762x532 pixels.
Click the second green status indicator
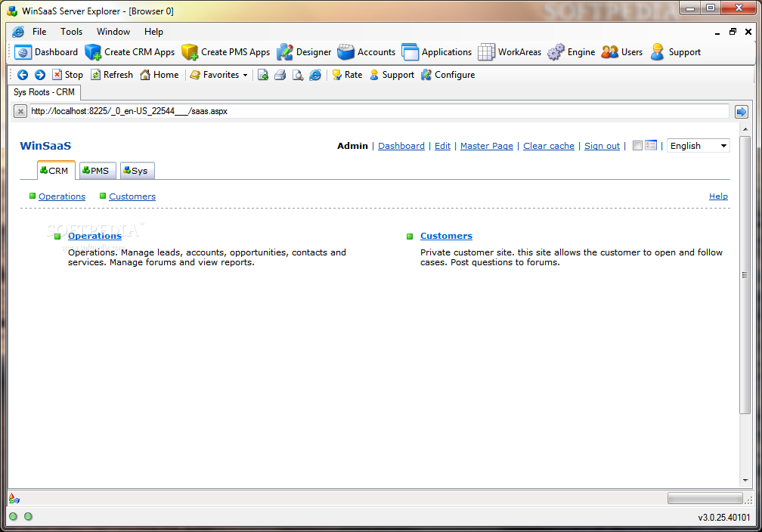[28, 516]
